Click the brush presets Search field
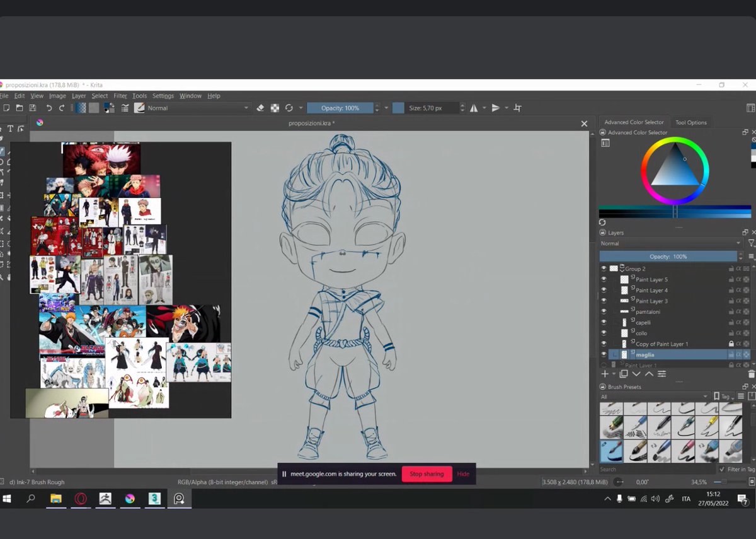 point(657,469)
